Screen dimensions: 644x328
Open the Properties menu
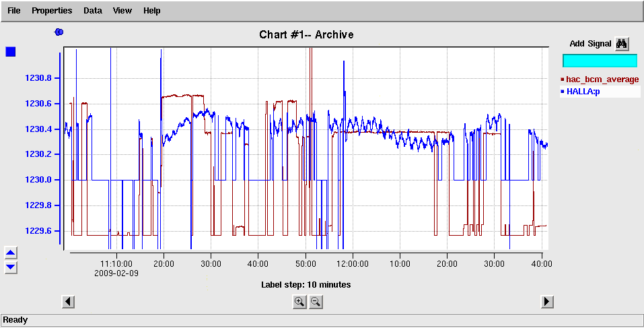coord(52,11)
